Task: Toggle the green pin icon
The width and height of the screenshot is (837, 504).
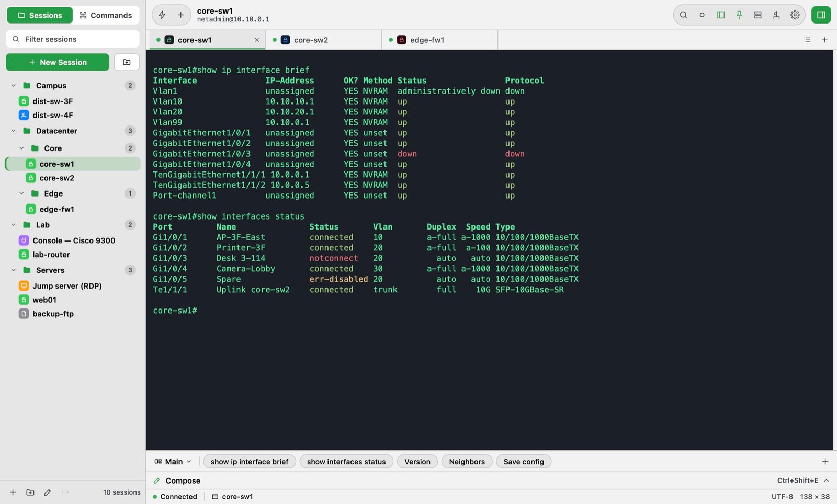Action: tap(739, 15)
